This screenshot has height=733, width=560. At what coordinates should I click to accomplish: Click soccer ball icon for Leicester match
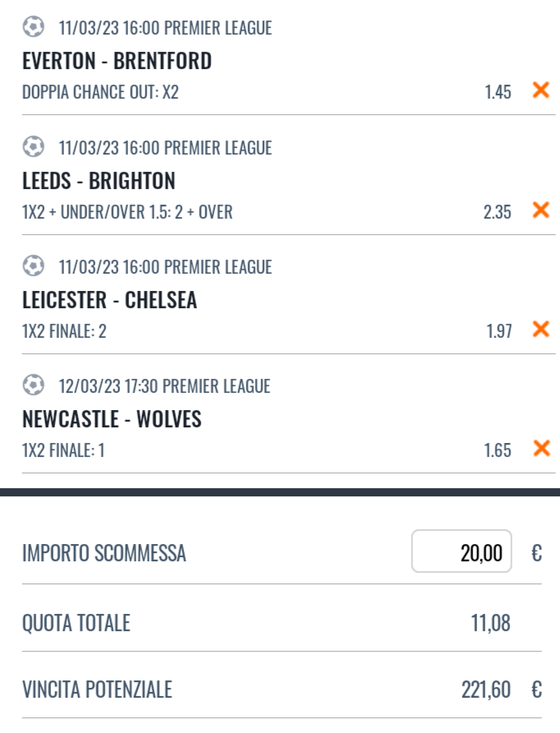pos(33,266)
